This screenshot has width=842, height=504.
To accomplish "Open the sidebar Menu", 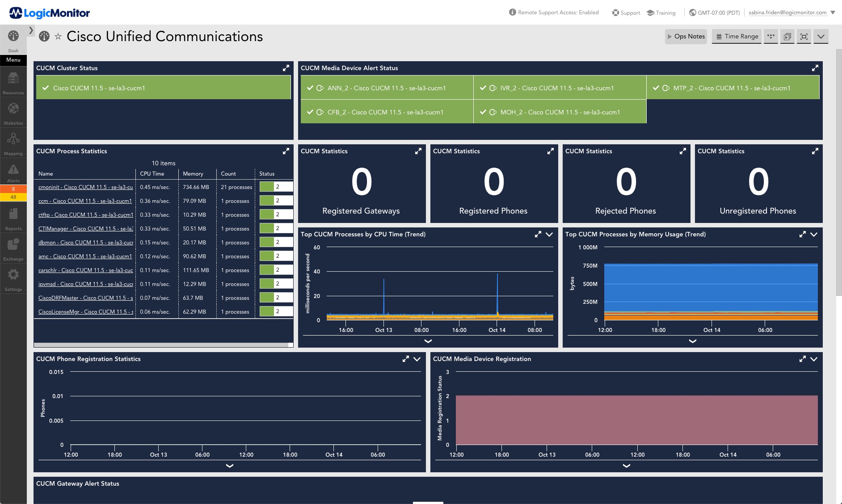I will click(x=13, y=59).
